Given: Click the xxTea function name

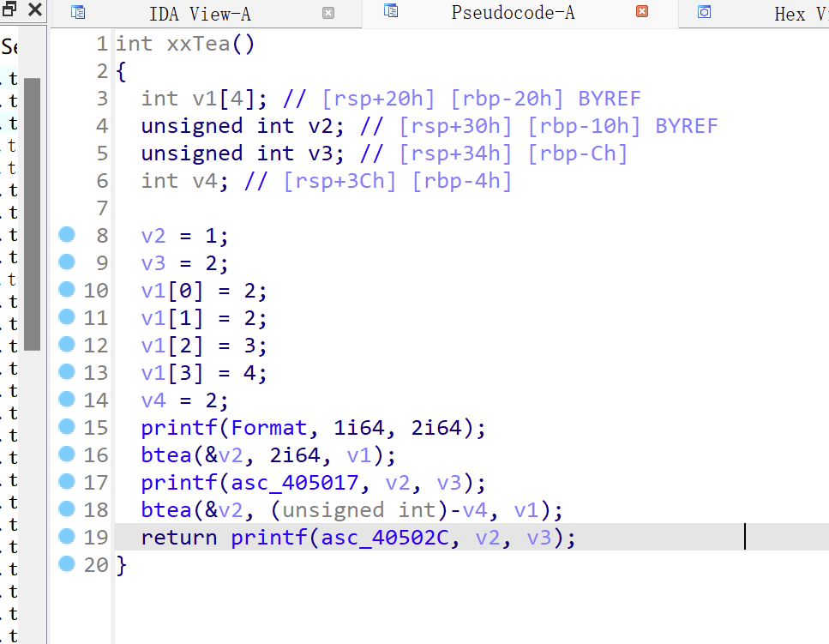Looking at the screenshot, I should [x=198, y=44].
